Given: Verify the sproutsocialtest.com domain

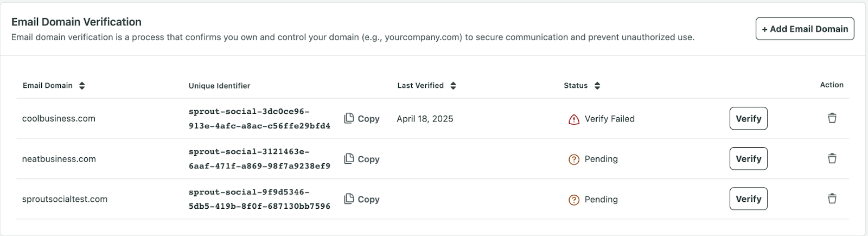Looking at the screenshot, I should 748,199.
